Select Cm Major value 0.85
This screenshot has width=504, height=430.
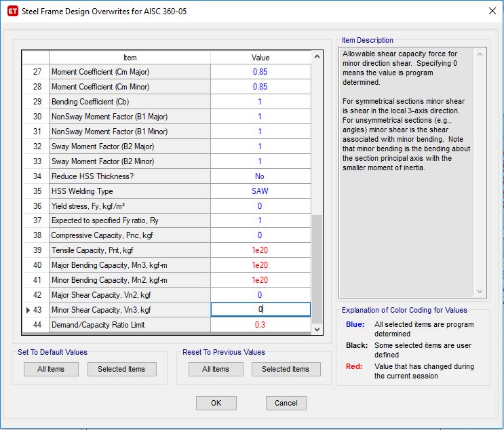[260, 72]
